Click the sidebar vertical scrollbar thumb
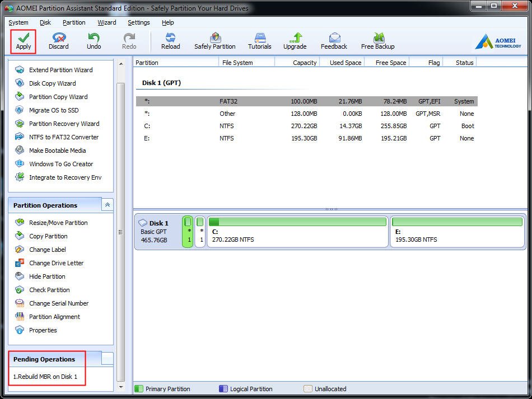Image resolution: width=532 pixels, height=399 pixels. point(121,232)
